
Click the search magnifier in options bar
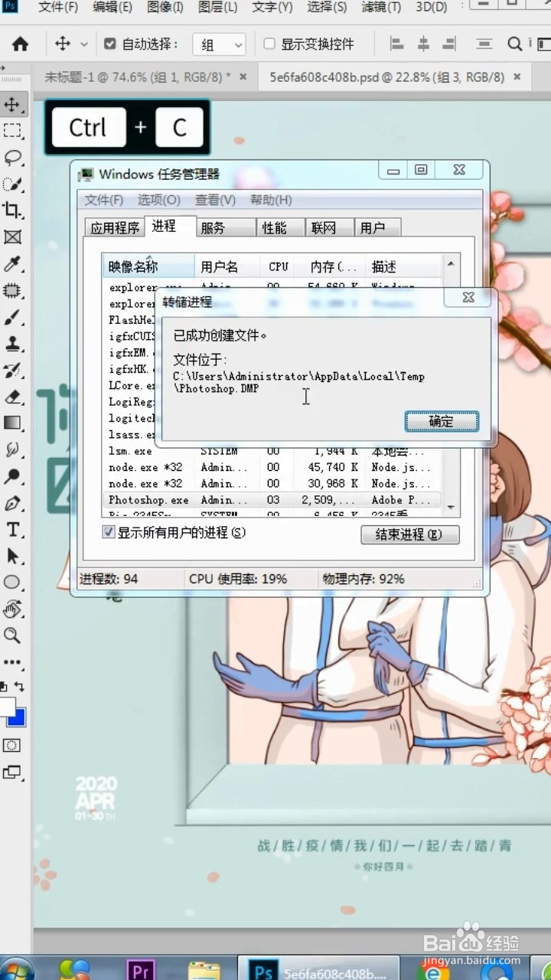click(x=515, y=44)
